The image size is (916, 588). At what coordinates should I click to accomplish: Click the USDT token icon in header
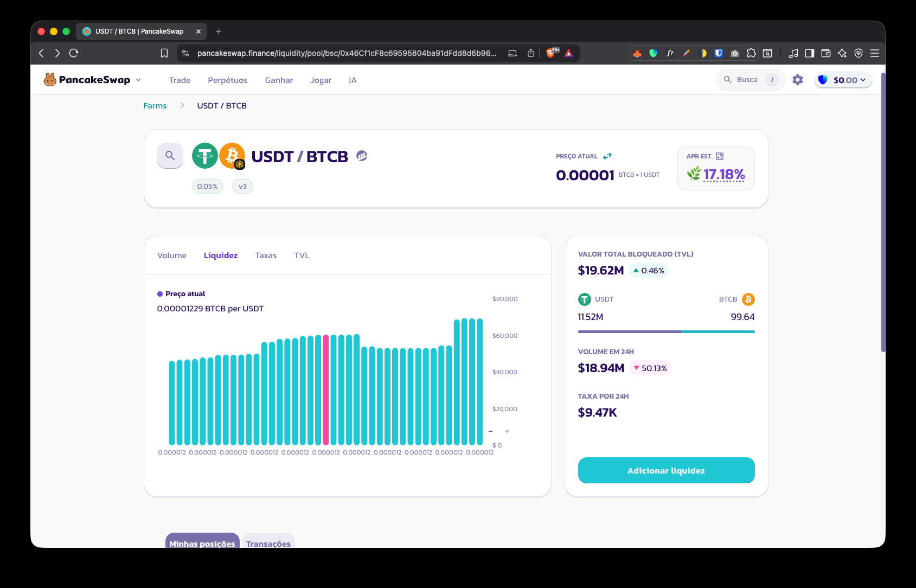click(205, 156)
